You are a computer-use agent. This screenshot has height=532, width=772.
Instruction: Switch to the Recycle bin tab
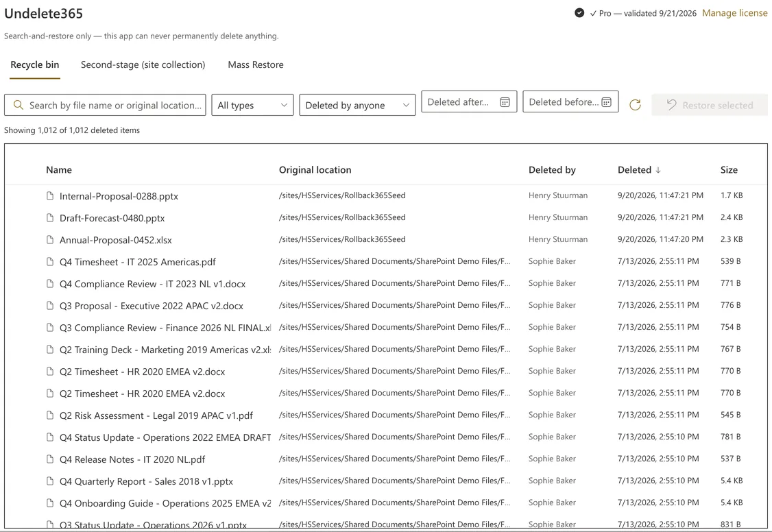(x=35, y=64)
